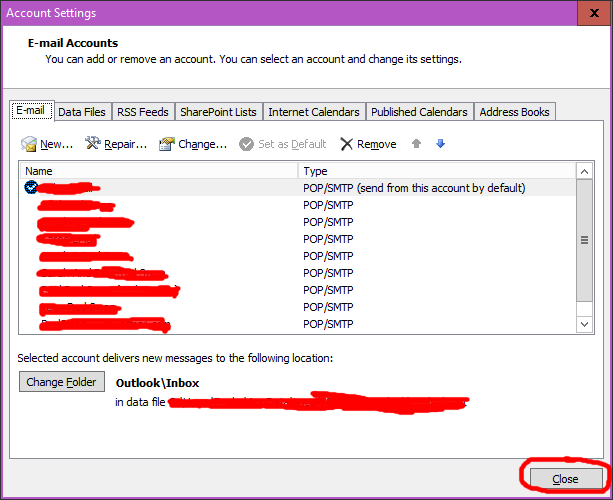The image size is (613, 500).
Task: Switch to the Data Files tab
Action: pos(81,112)
